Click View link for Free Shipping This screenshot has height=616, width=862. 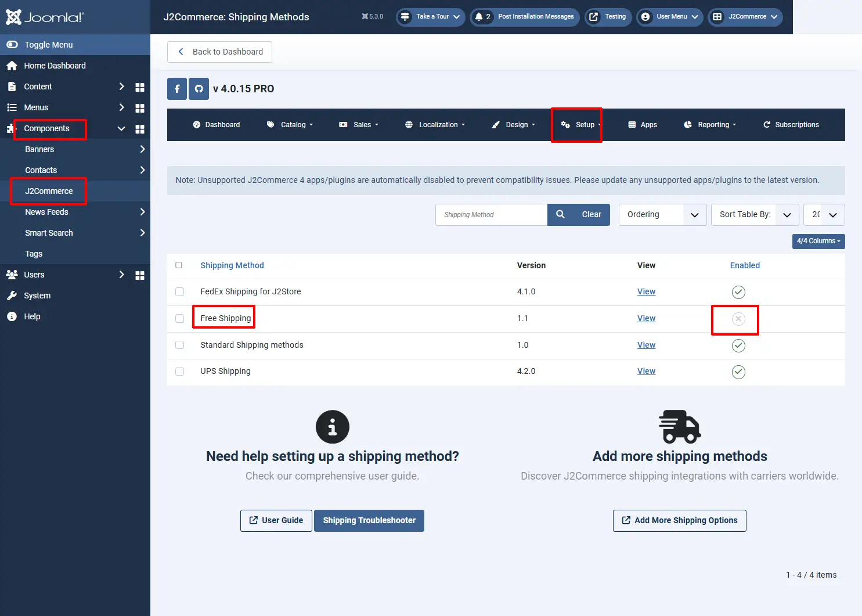pos(646,318)
